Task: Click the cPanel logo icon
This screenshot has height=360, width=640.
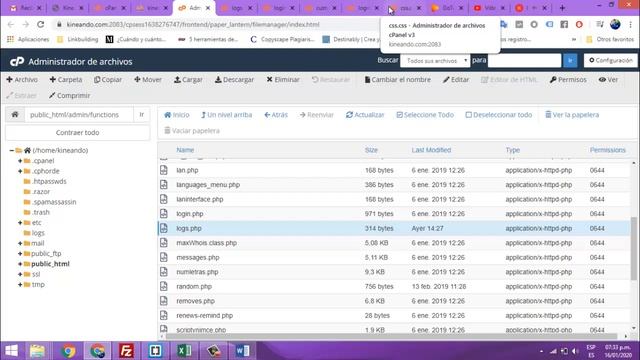Action: click(17, 62)
